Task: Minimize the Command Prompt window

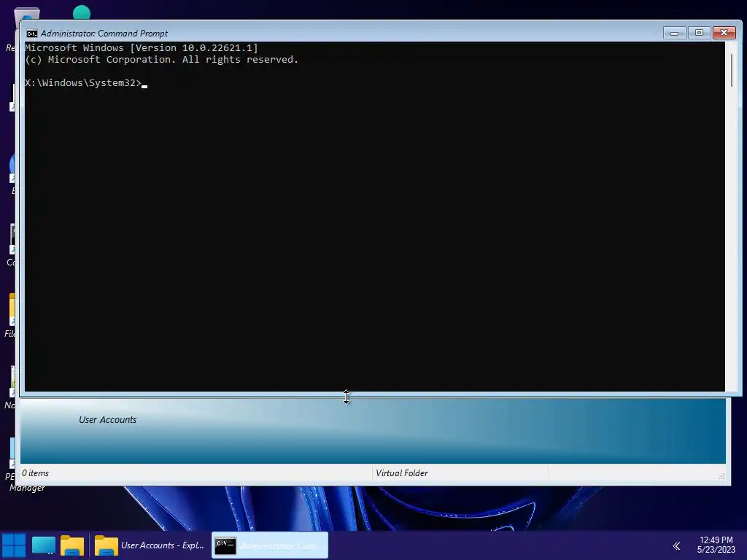Action: [x=674, y=33]
